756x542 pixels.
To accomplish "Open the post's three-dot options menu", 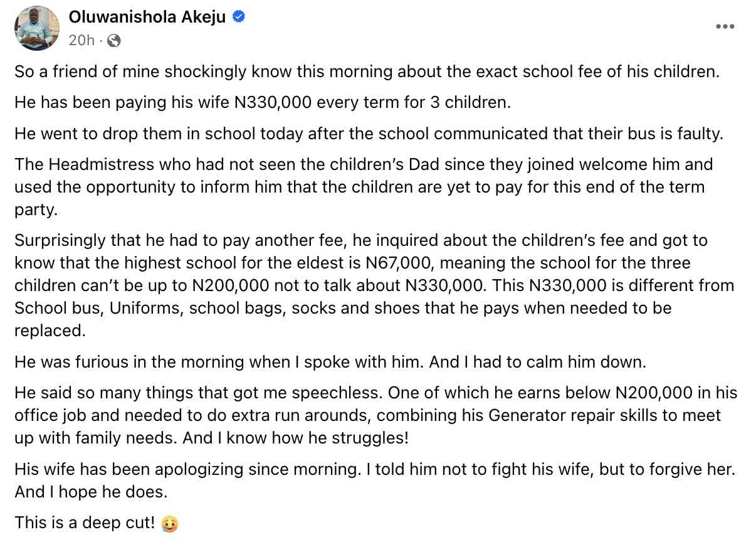I will [725, 26].
